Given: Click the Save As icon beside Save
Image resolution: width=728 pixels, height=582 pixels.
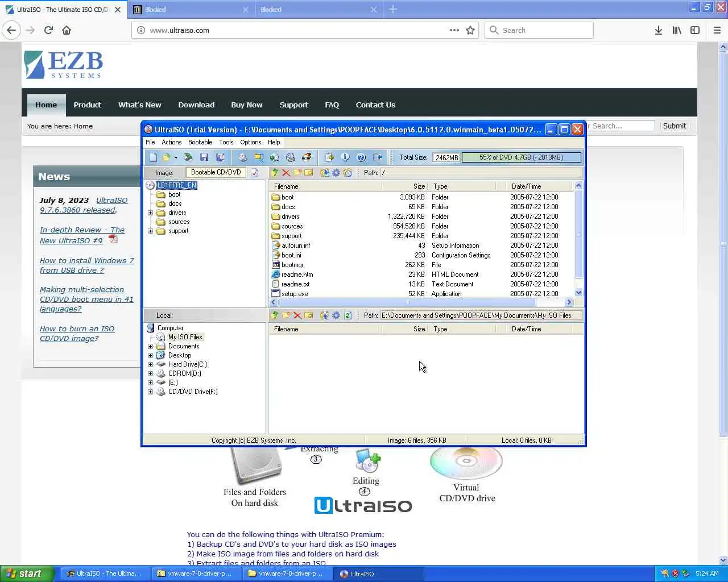Looking at the screenshot, I should point(220,157).
